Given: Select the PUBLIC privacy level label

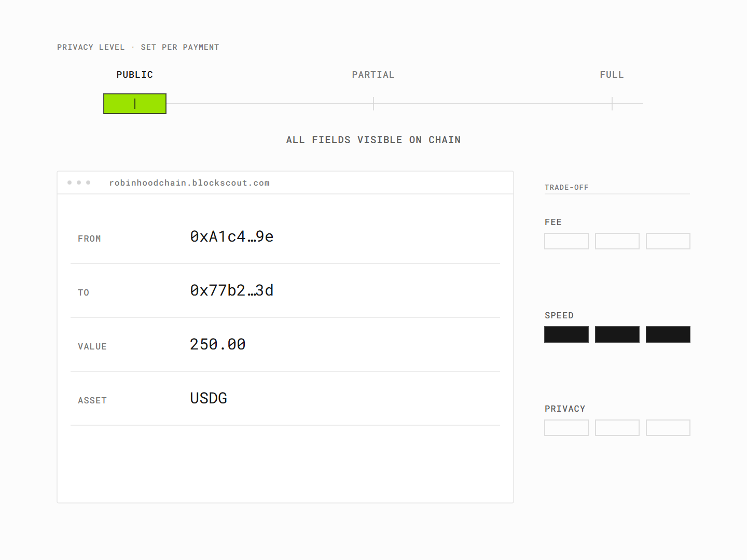Looking at the screenshot, I should (135, 75).
